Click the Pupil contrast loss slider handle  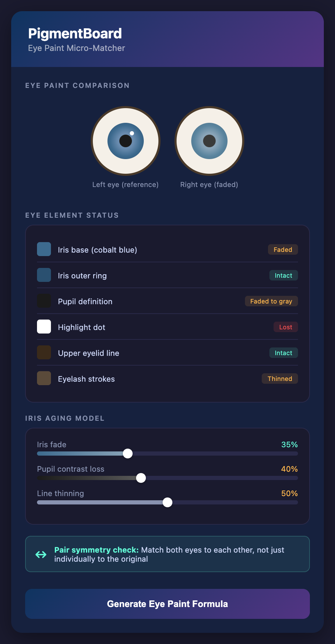coord(141,478)
